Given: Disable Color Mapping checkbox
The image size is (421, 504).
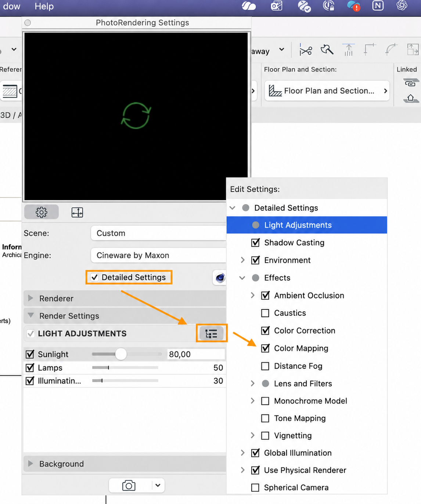Looking at the screenshot, I should pyautogui.click(x=265, y=348).
